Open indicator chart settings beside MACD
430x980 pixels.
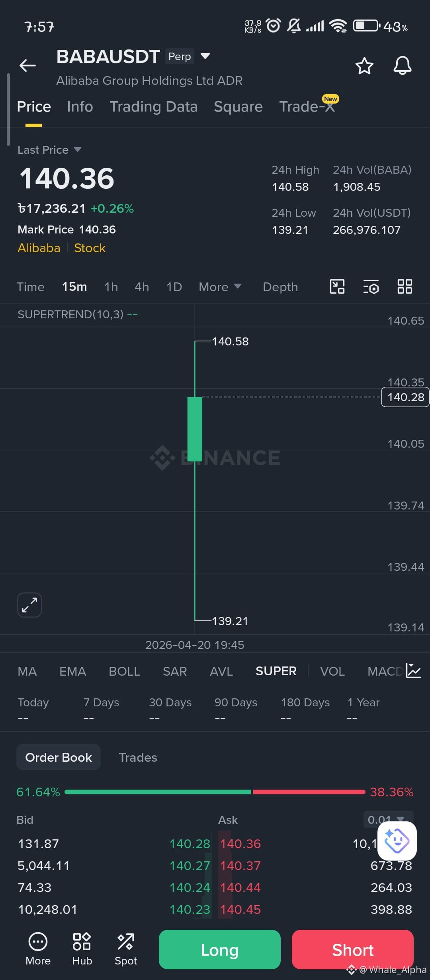(x=413, y=670)
